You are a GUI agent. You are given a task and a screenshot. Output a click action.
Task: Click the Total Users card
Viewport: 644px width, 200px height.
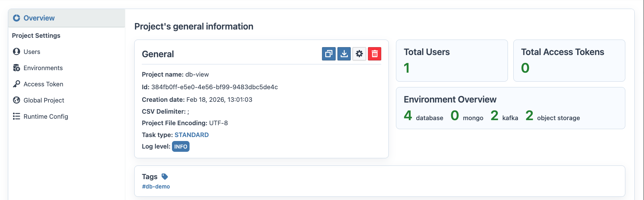point(452,60)
